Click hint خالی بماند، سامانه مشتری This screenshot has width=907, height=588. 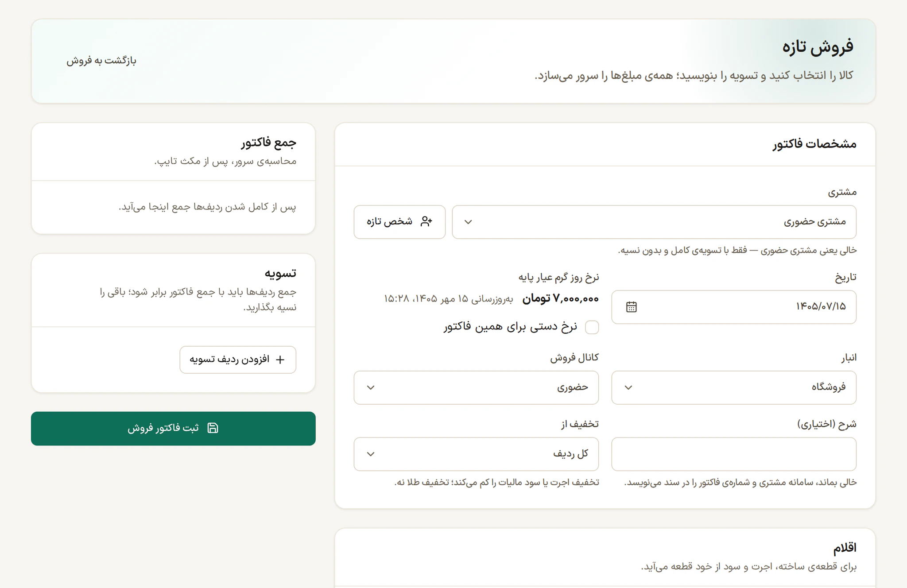coord(740,482)
